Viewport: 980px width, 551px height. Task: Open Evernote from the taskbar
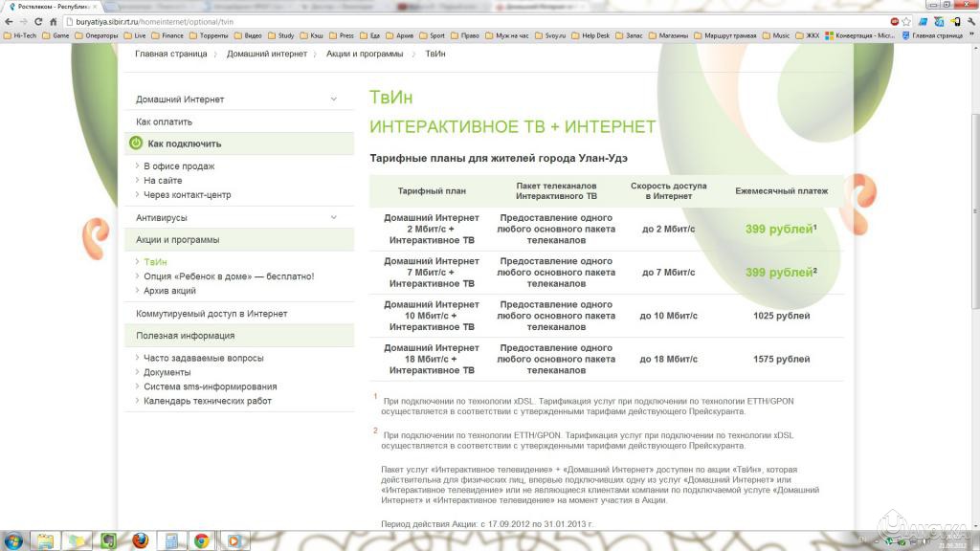[x=109, y=540]
